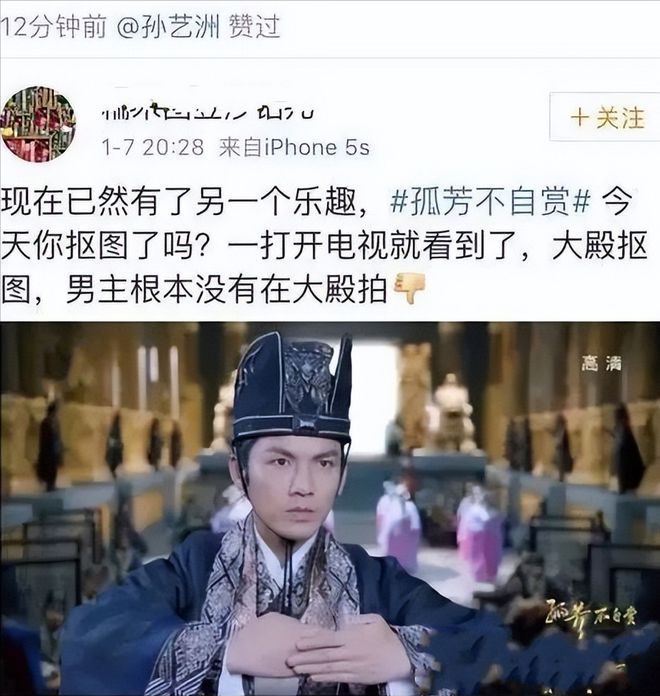Follow the poster with the +关注 button
This screenshot has height=696, width=660.
coord(605,117)
